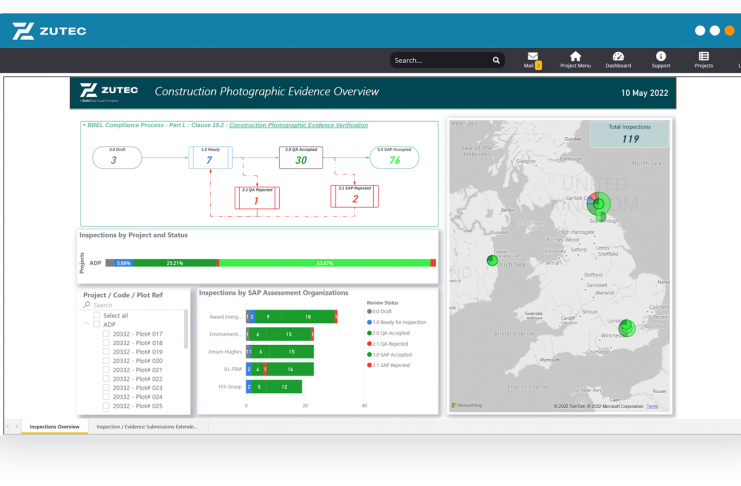Go to Project Menu home icon
Image resolution: width=741 pixels, height=486 pixels.
click(x=575, y=57)
